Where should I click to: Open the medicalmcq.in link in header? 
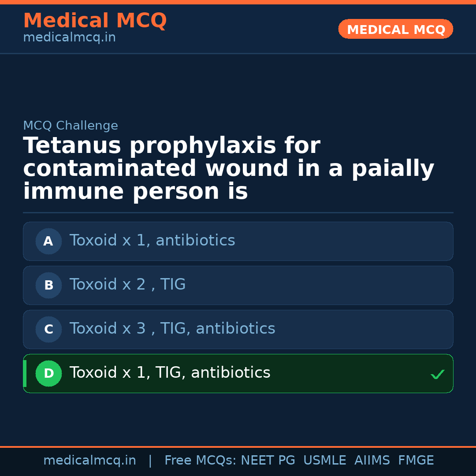[69, 38]
